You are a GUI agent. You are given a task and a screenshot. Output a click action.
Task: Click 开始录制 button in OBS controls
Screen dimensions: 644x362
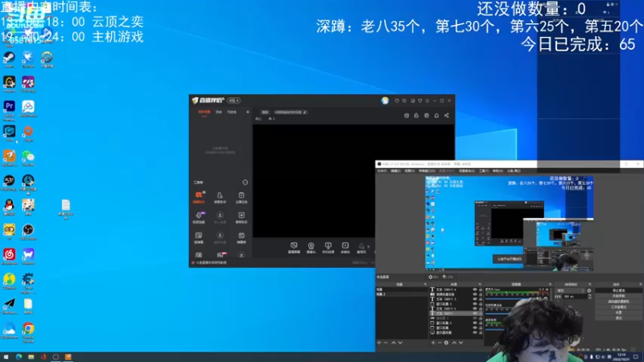618,296
